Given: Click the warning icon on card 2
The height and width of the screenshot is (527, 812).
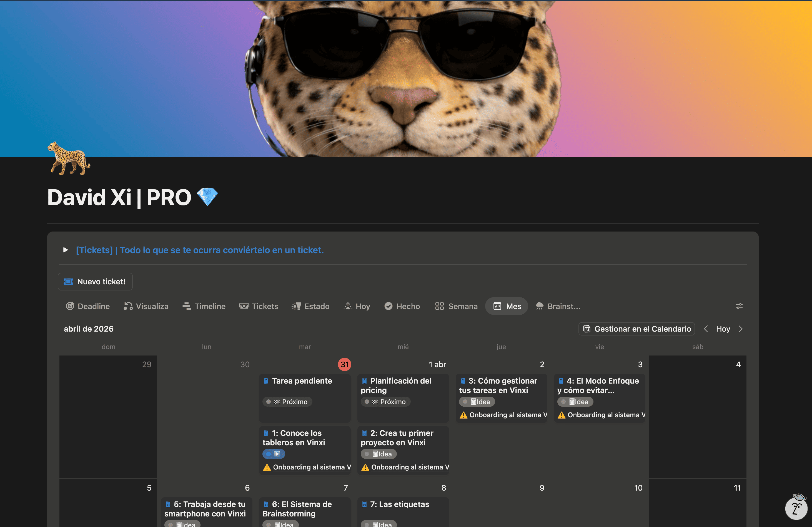Looking at the screenshot, I should coord(365,467).
